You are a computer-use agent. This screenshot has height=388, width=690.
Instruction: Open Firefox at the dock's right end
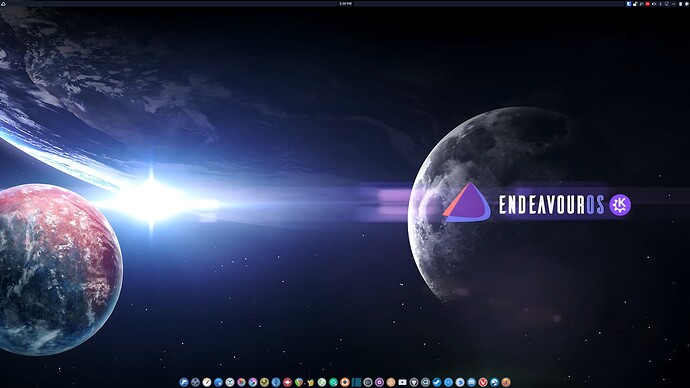coord(506,382)
